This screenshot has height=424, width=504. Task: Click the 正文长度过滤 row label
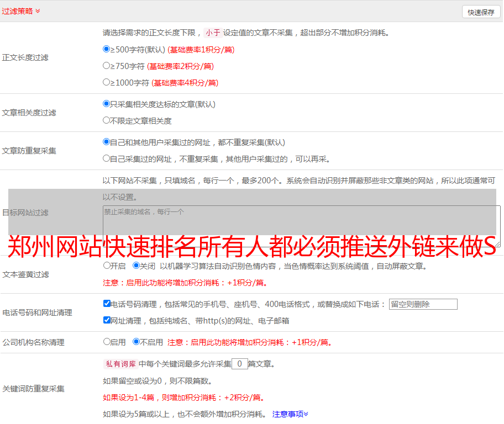click(x=25, y=57)
